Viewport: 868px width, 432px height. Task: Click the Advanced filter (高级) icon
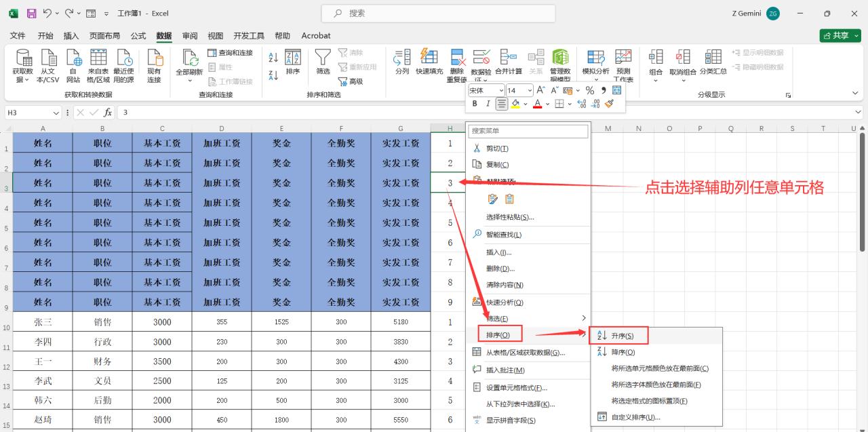(x=350, y=81)
